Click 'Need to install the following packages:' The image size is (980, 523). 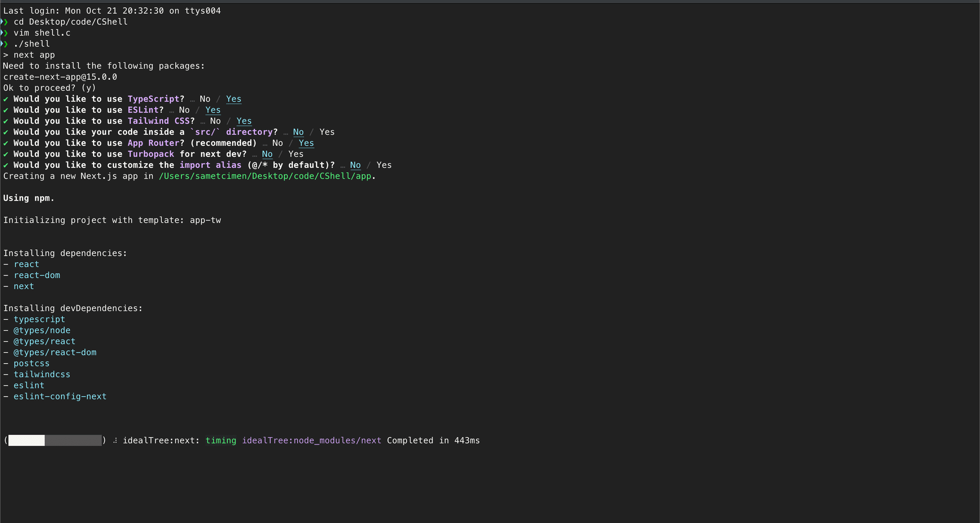[104, 66]
